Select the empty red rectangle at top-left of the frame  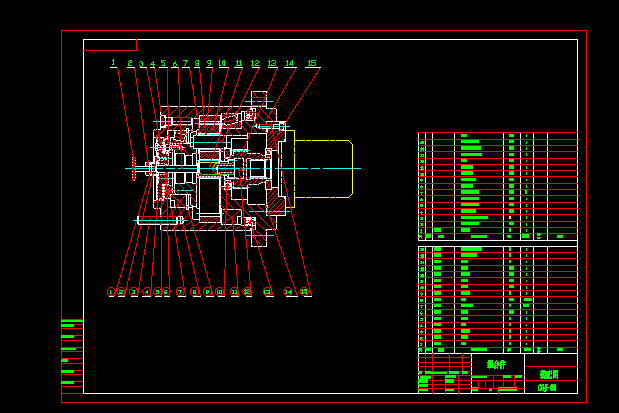coord(110,44)
